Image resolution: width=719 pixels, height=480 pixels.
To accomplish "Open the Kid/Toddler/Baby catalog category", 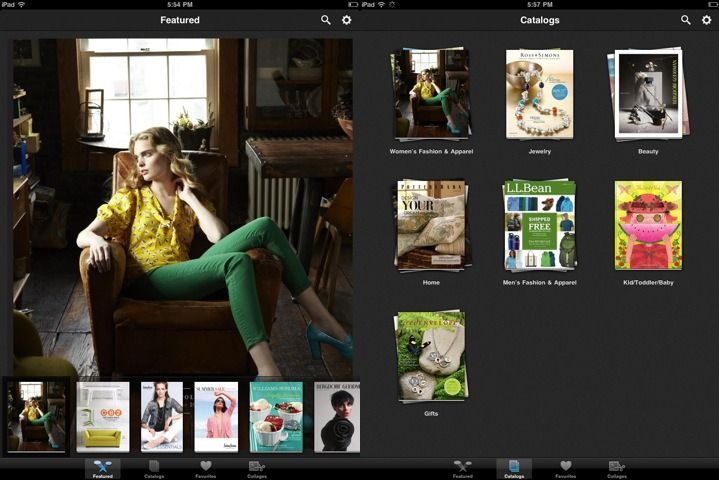I will (x=647, y=225).
